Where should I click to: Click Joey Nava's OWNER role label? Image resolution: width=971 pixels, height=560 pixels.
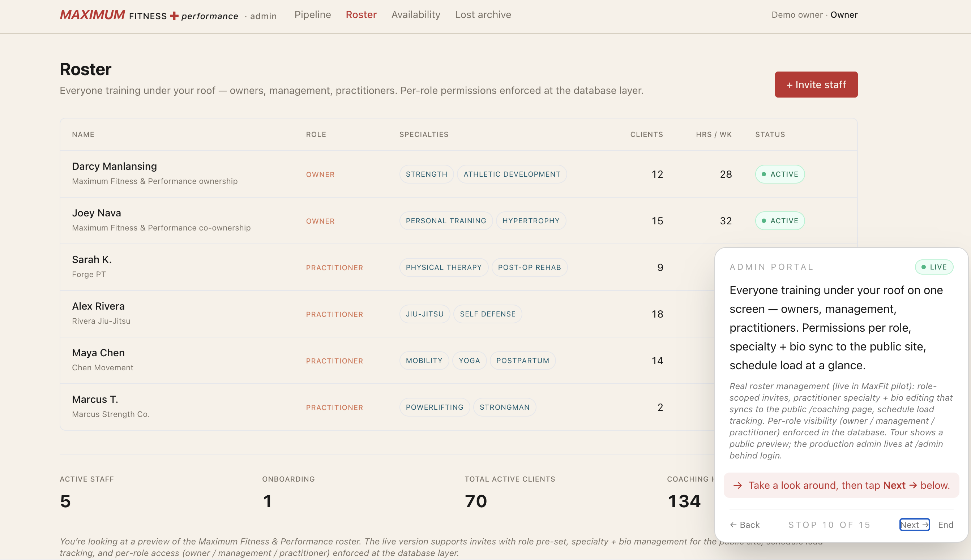coord(320,221)
